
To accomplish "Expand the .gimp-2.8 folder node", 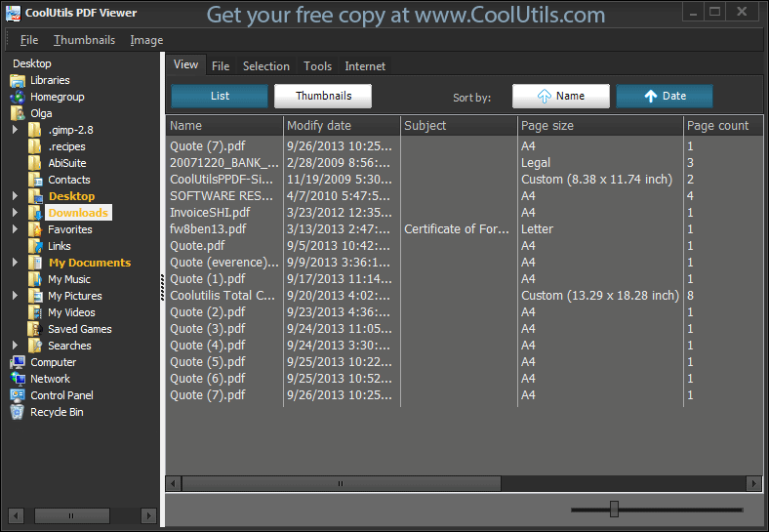I will pos(15,130).
